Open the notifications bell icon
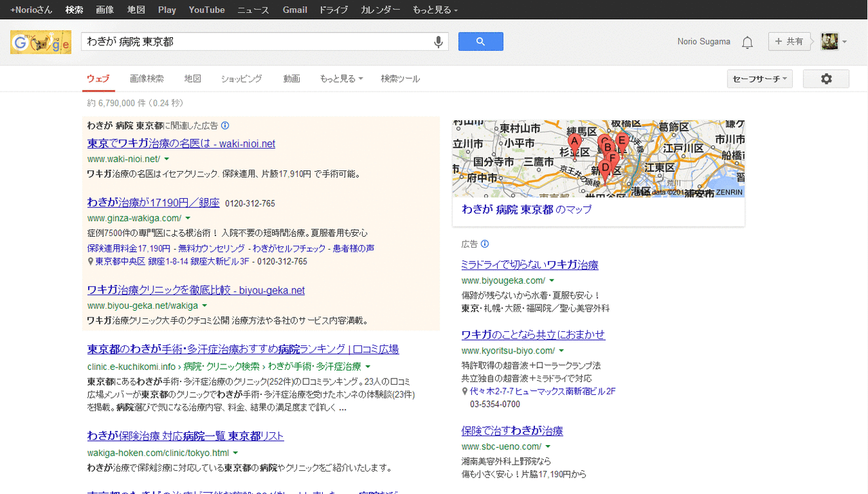The width and height of the screenshot is (868, 494). 747,42
